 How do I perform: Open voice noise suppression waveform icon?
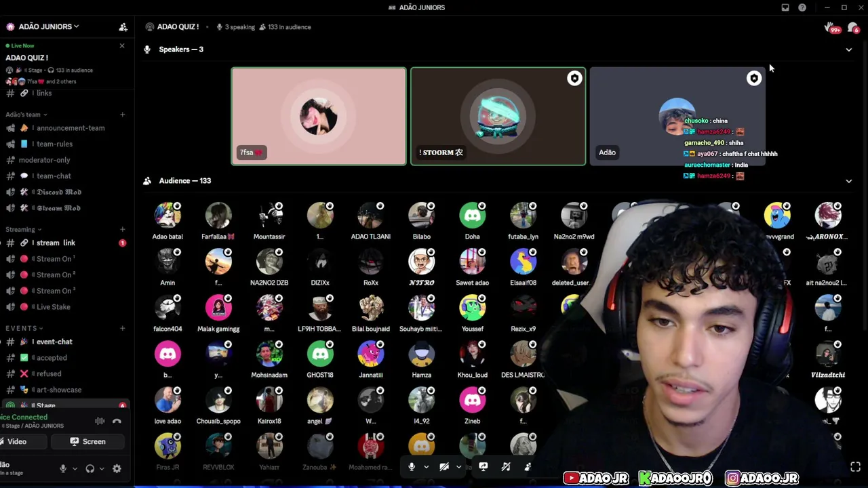(100, 422)
